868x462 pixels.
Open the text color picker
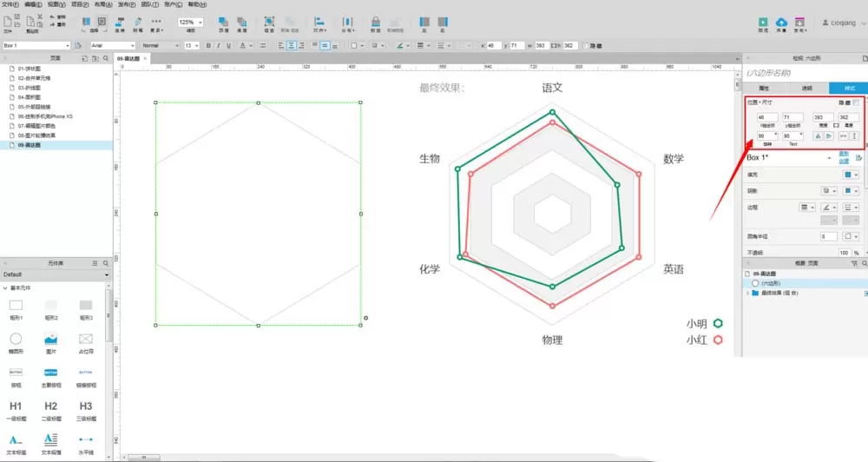(246, 45)
